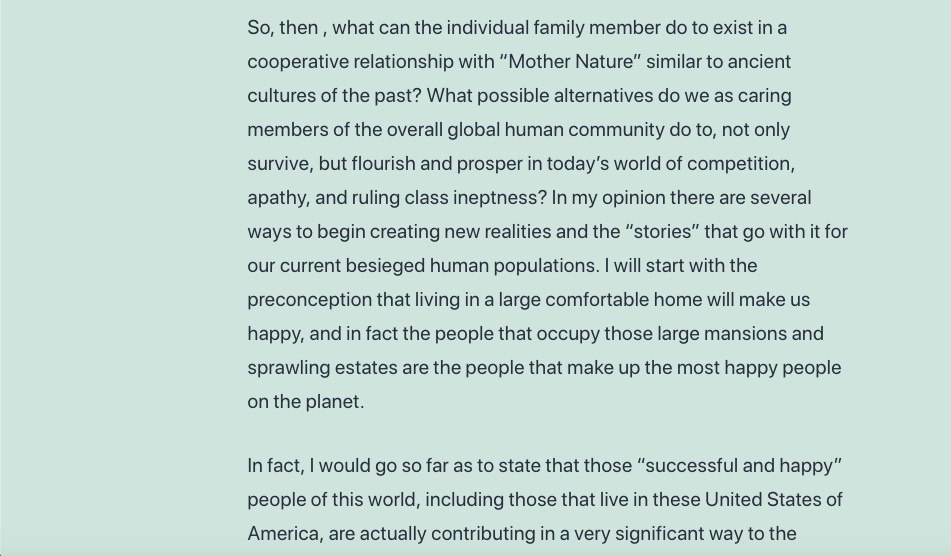Click the word "sprawling" before estates
The height and width of the screenshot is (556, 951).
pos(289,368)
